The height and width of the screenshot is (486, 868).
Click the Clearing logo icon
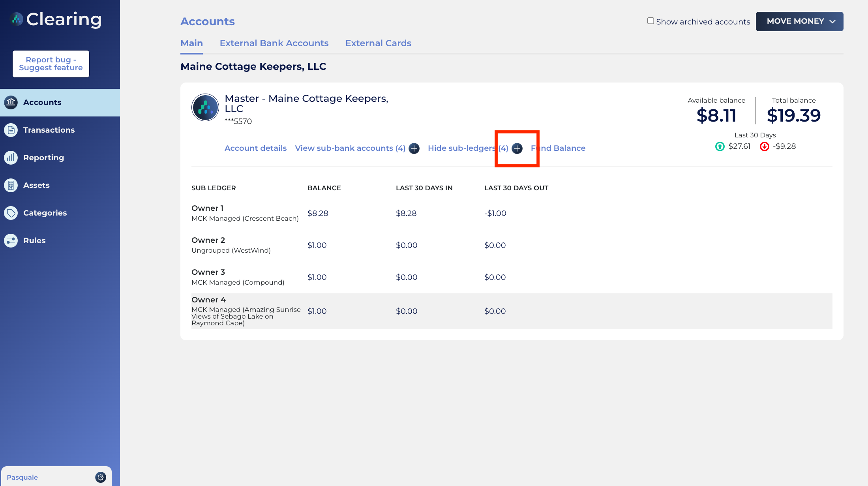click(16, 19)
